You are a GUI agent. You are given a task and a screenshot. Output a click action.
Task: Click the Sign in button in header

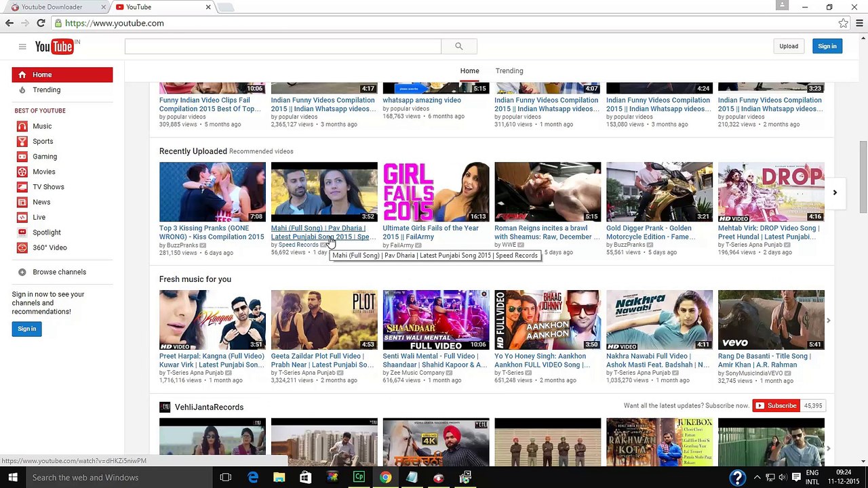tap(827, 46)
